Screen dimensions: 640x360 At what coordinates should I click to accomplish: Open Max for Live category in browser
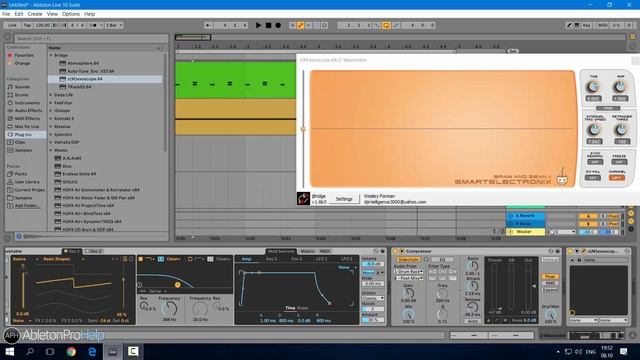(27, 127)
